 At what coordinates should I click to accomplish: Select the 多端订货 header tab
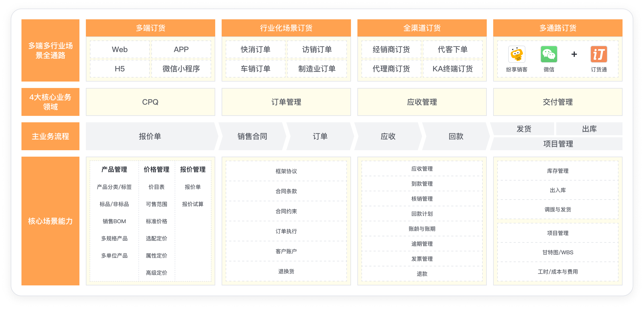click(x=150, y=28)
